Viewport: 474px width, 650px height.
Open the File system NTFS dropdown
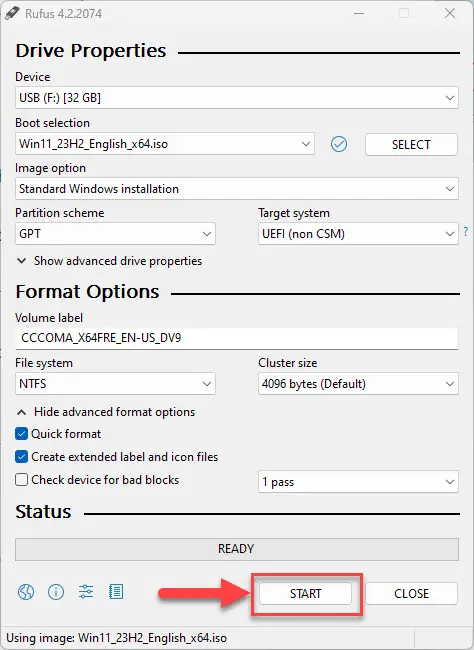point(115,384)
